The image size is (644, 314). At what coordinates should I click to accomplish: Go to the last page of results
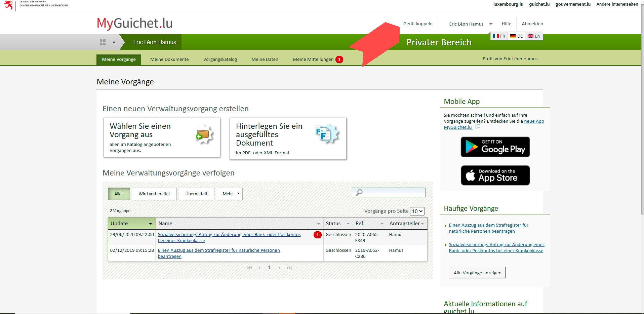(x=289, y=268)
